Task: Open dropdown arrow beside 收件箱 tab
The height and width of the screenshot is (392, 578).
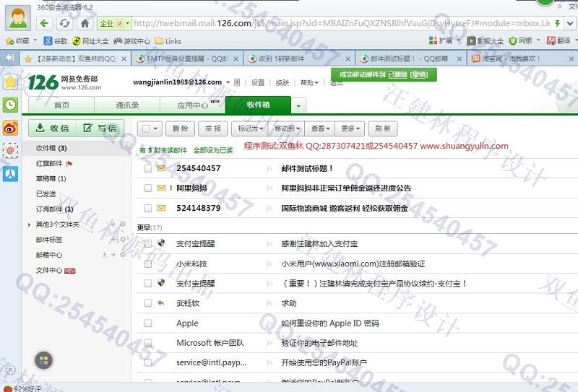Action: pyautogui.click(x=298, y=106)
